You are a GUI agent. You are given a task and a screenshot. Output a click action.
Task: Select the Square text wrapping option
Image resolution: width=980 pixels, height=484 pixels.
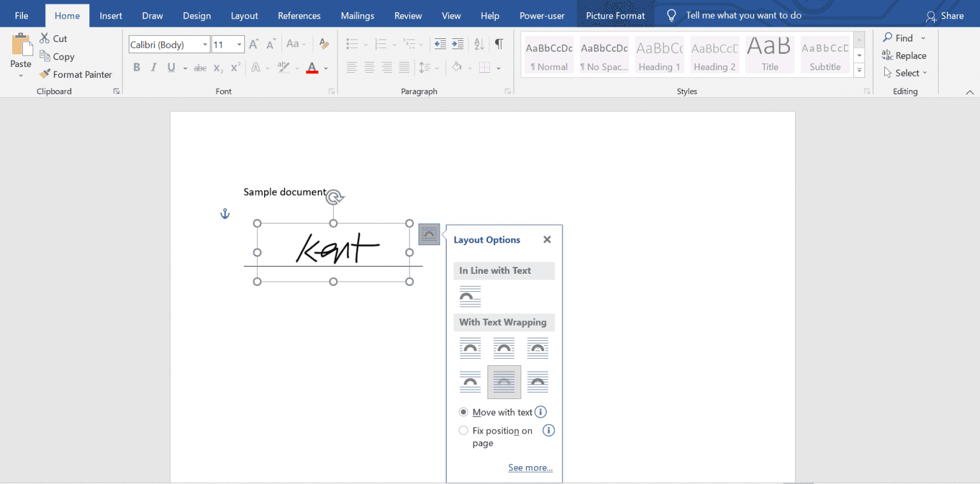(x=470, y=348)
